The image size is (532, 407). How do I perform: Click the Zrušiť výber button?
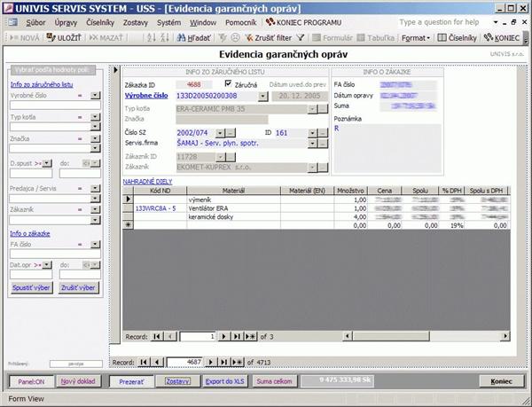pos(78,287)
